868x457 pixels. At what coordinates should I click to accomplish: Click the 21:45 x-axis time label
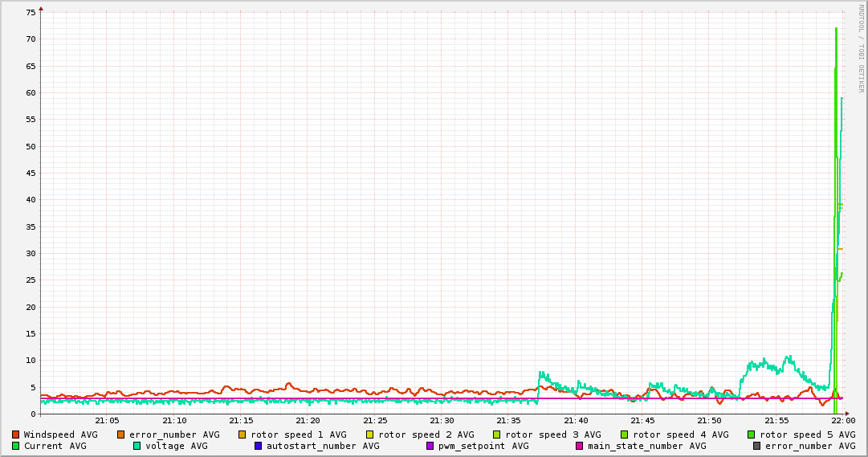click(x=642, y=421)
